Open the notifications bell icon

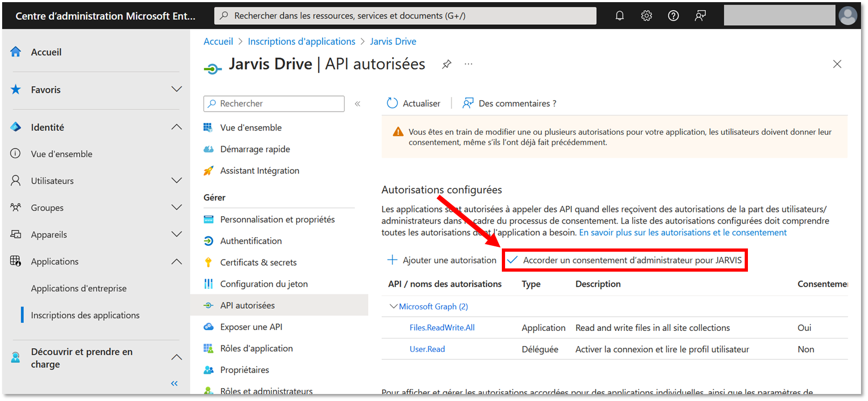619,16
